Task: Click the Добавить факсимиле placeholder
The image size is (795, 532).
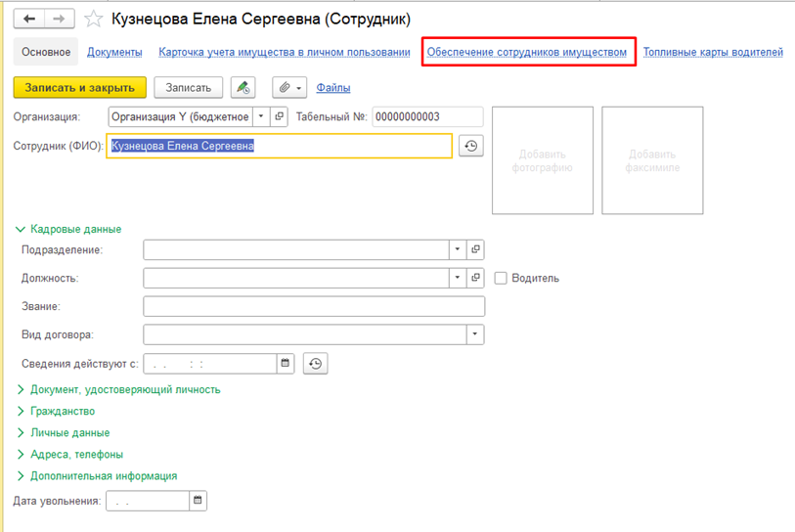Action: tap(652, 160)
